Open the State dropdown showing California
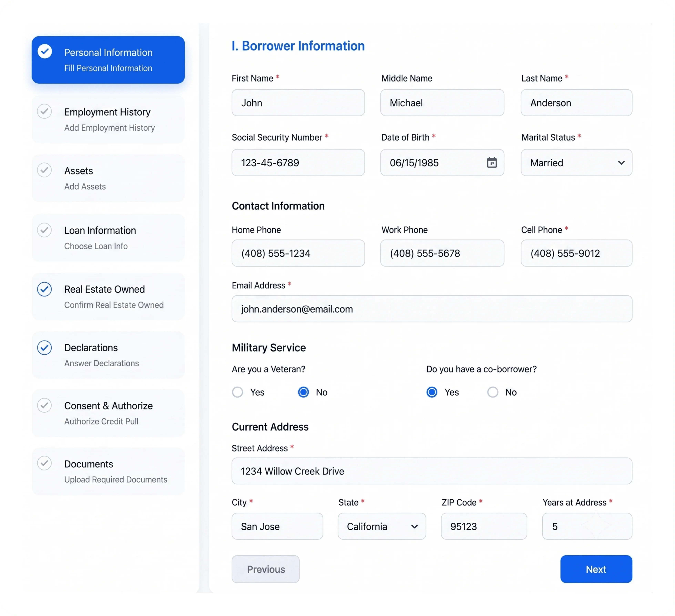 click(382, 526)
